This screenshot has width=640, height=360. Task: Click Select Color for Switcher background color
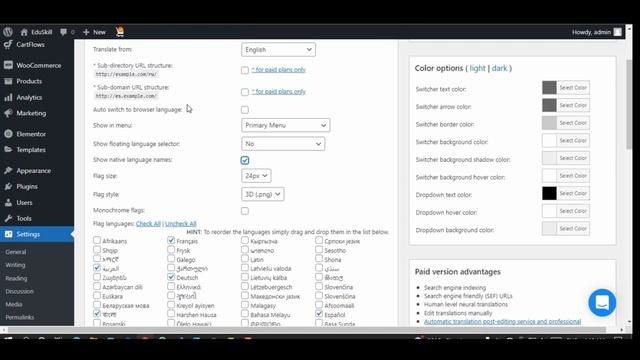point(573,140)
